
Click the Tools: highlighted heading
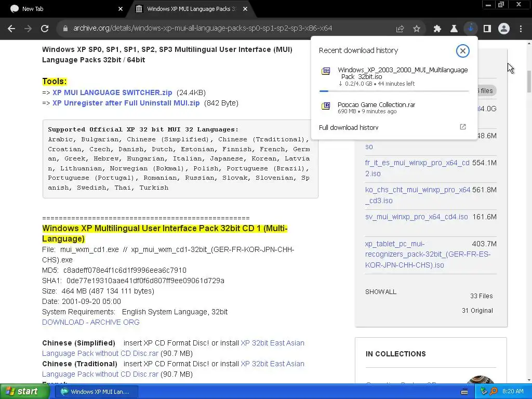tap(54, 82)
